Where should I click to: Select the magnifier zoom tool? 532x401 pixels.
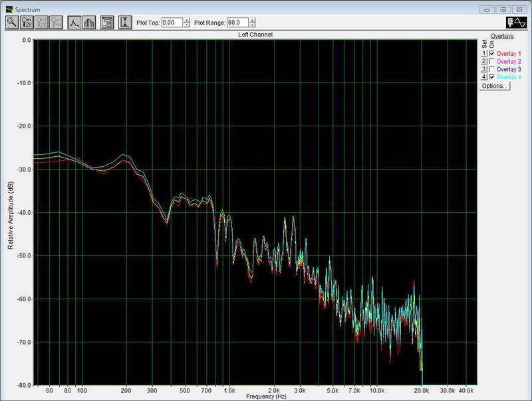[12, 23]
